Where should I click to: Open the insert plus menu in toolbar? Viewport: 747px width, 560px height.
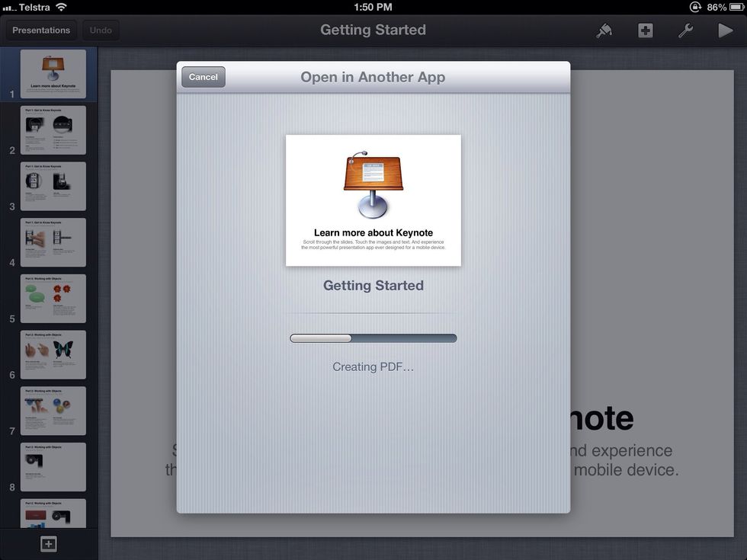point(645,30)
